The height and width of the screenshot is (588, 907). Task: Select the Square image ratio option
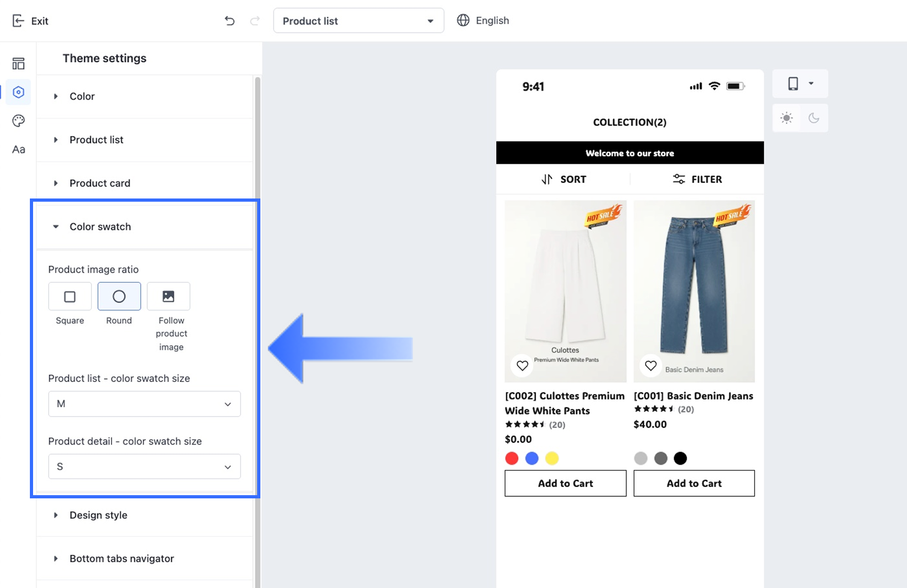click(70, 297)
